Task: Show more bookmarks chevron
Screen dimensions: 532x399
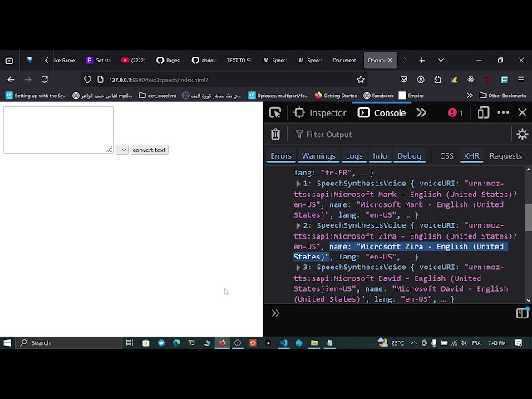Action: (x=470, y=96)
